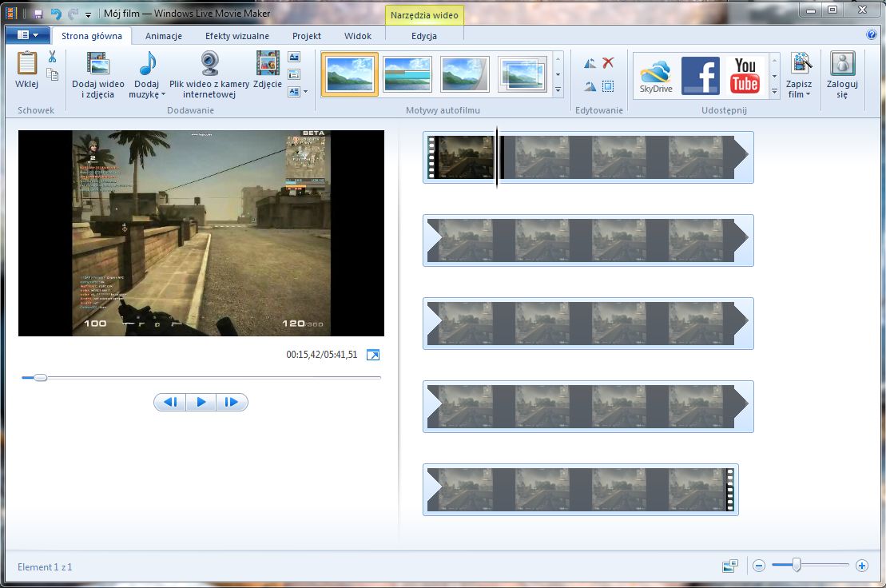Click the 00:15,42/05:41,51 timecode text

pyautogui.click(x=321, y=355)
